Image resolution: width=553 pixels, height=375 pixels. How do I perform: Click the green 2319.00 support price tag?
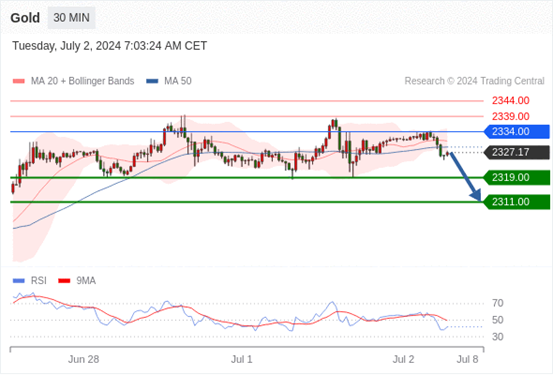pyautogui.click(x=516, y=177)
